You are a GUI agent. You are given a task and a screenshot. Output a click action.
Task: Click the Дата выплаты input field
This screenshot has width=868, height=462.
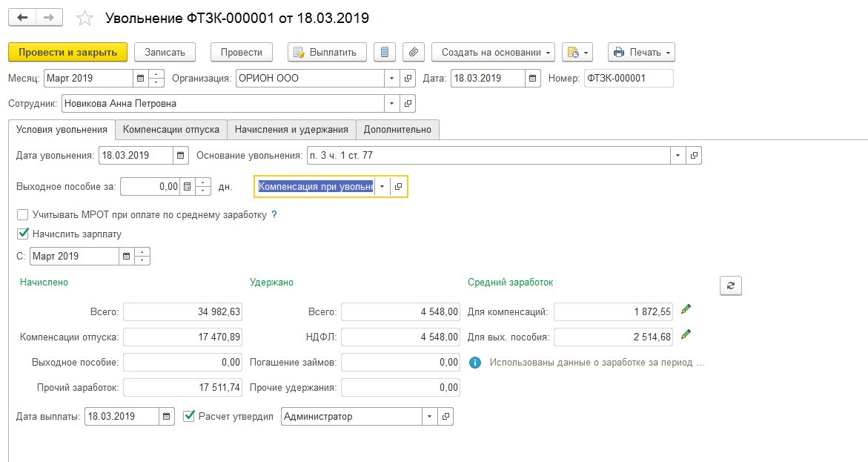[122, 417]
